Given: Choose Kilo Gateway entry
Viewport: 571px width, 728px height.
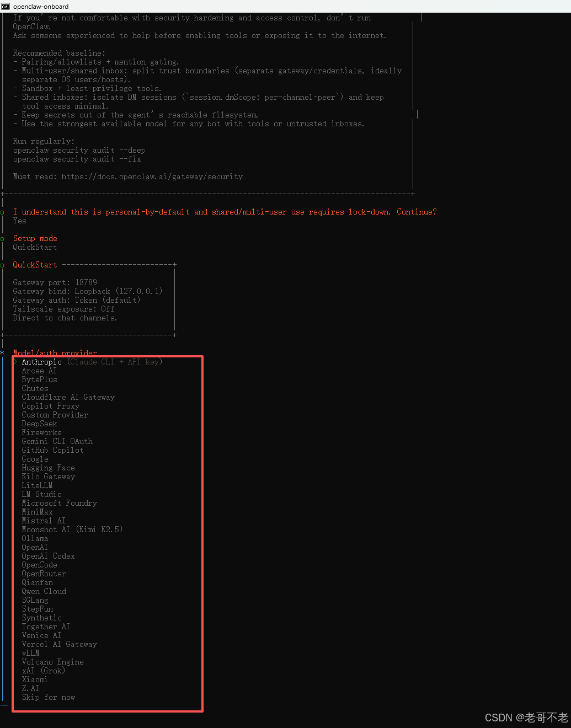Looking at the screenshot, I should [48, 477].
